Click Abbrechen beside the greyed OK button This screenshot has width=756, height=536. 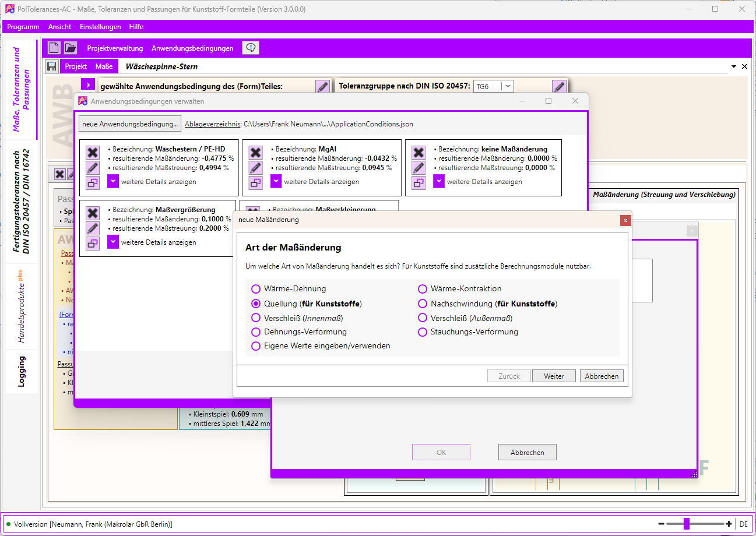(528, 452)
